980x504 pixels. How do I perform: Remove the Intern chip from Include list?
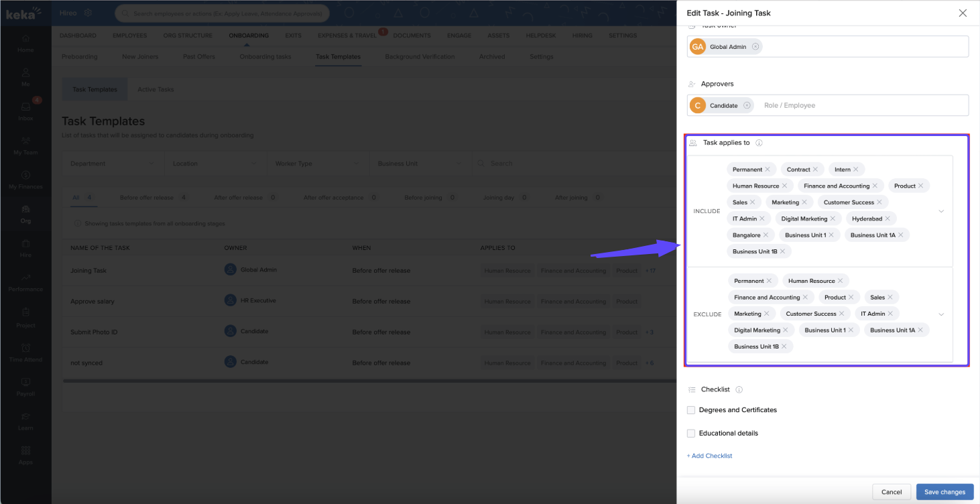tap(856, 170)
